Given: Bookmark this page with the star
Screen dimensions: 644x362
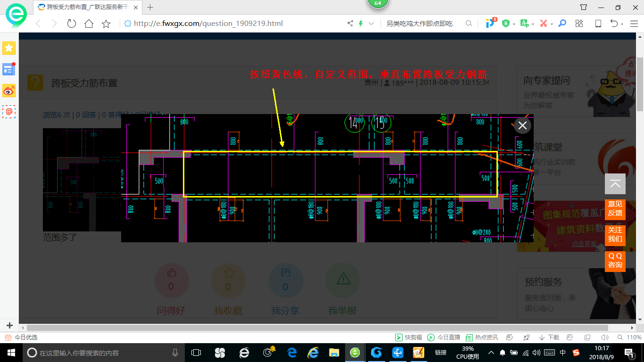Looking at the screenshot, I should [x=106, y=24].
